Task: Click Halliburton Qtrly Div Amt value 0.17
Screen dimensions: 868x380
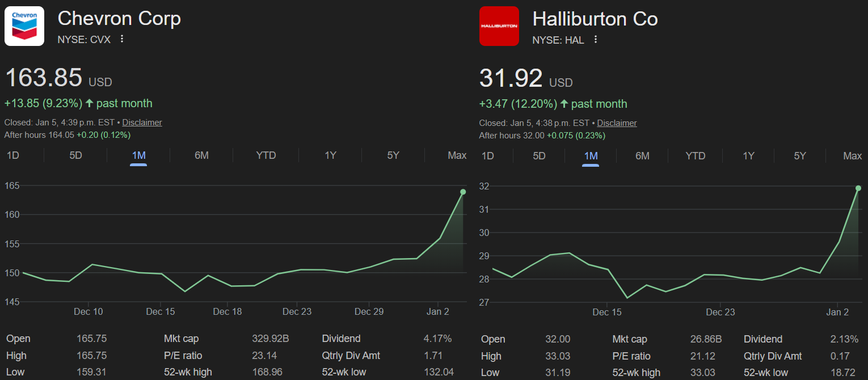Action: pyautogui.click(x=840, y=356)
